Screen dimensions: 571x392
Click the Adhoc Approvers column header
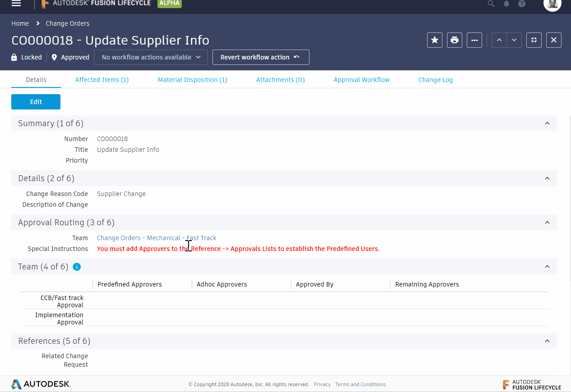click(222, 284)
